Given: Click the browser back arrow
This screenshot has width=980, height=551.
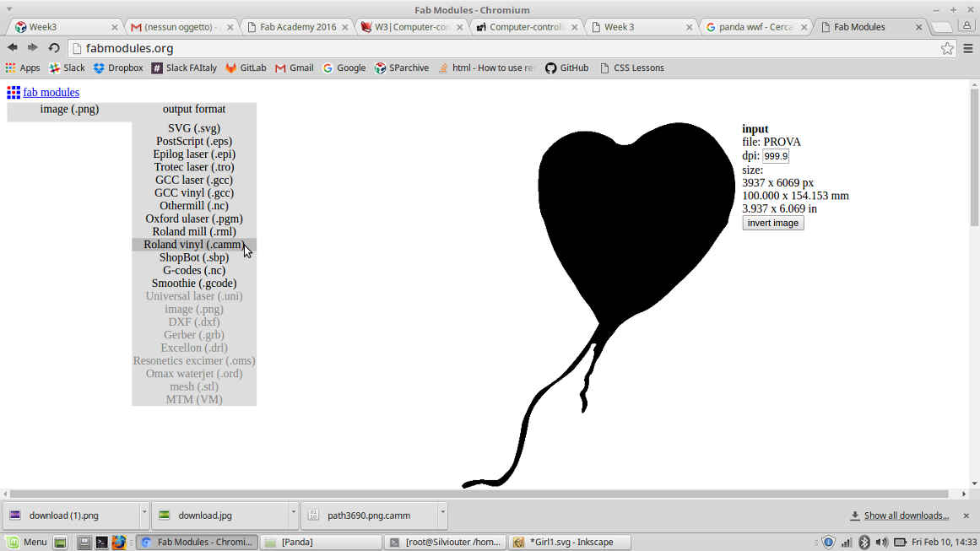Looking at the screenshot, I should click(13, 47).
